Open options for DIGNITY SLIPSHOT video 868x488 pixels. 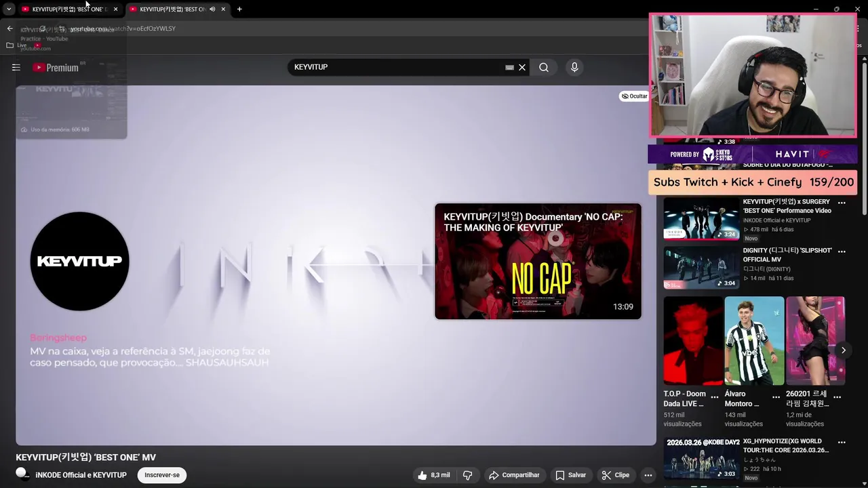point(842,251)
